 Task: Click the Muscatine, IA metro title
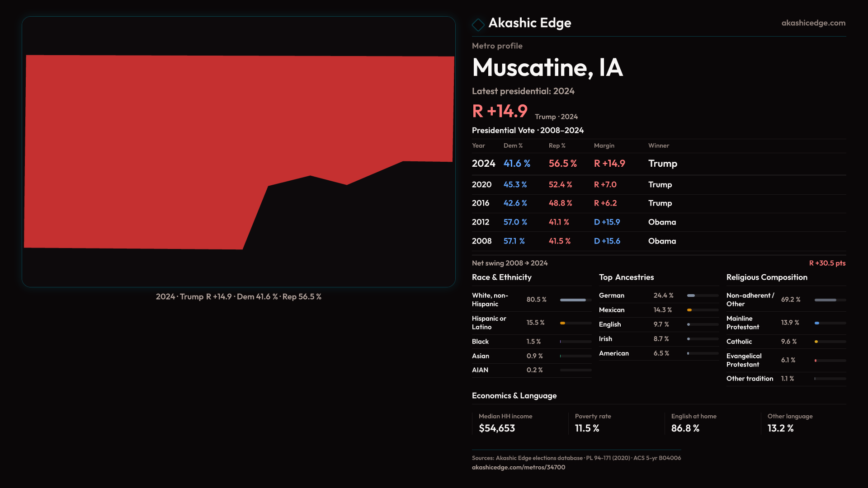click(x=547, y=68)
